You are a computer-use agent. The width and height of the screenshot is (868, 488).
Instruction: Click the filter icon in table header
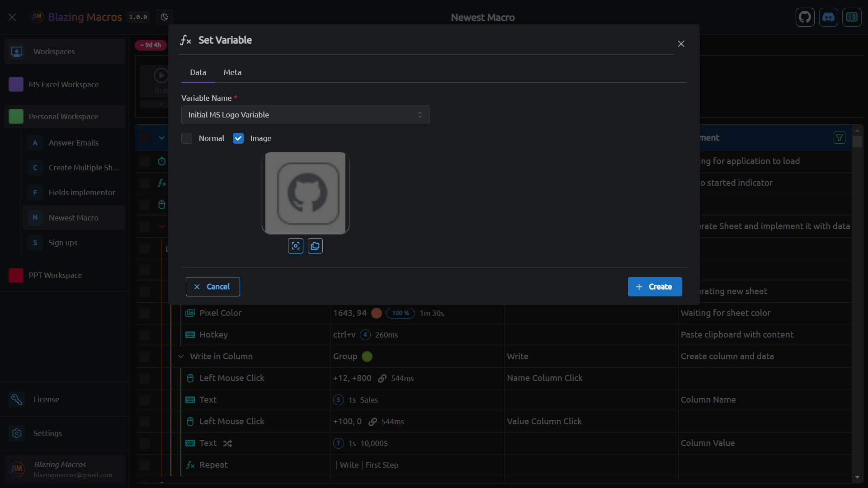pos(839,138)
